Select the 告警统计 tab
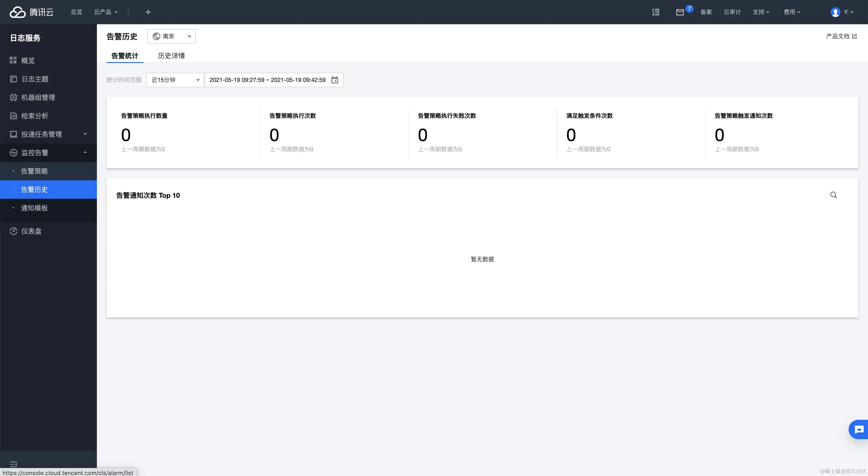The width and height of the screenshot is (868, 476). 125,56
